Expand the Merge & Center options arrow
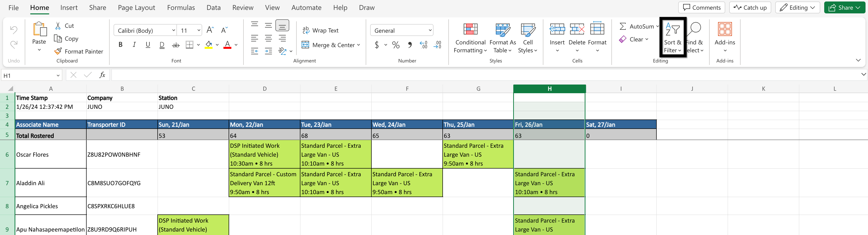 click(x=358, y=45)
